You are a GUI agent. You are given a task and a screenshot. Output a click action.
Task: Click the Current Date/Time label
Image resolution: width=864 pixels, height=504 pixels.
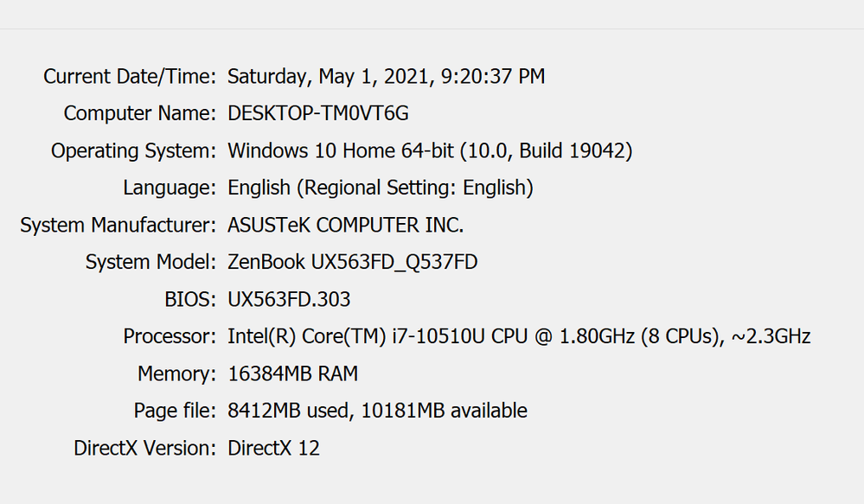coord(130,77)
